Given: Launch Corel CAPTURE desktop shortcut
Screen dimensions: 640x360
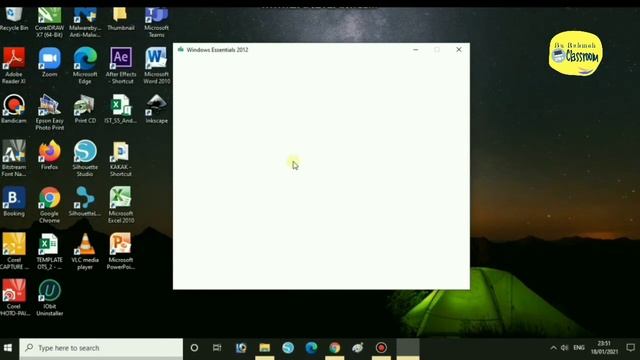Looking at the screenshot, I should click(x=14, y=251).
